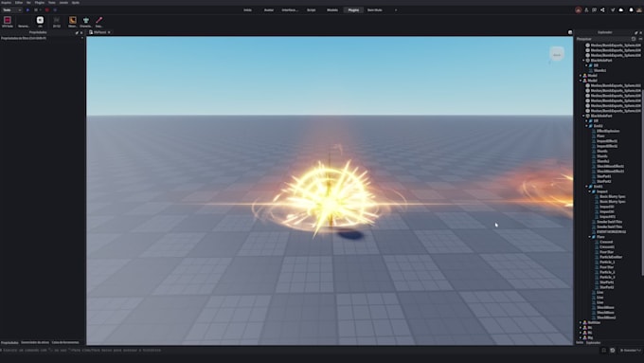
Task: Select the Impact folder in Explorer
Action: (x=602, y=191)
